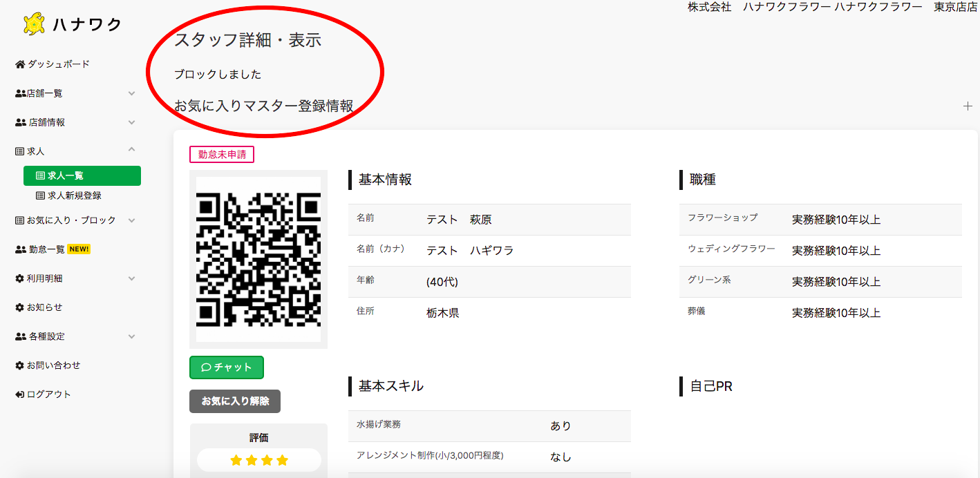Click the list icon beside お気に入り・ブロック

(20, 220)
